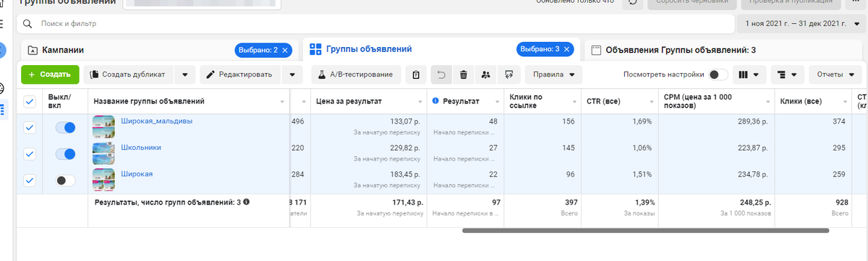Click the undo arrow icon
The image size is (868, 261).
click(x=441, y=74)
